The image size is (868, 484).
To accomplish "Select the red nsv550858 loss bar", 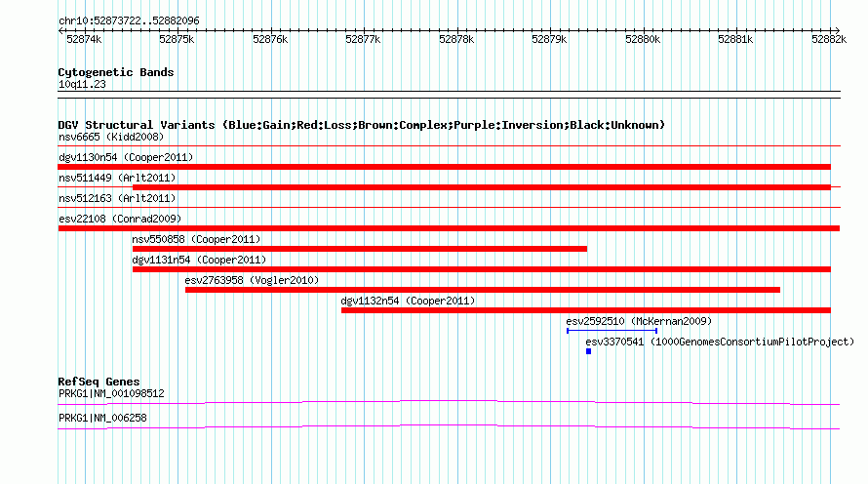I will point(360,249).
